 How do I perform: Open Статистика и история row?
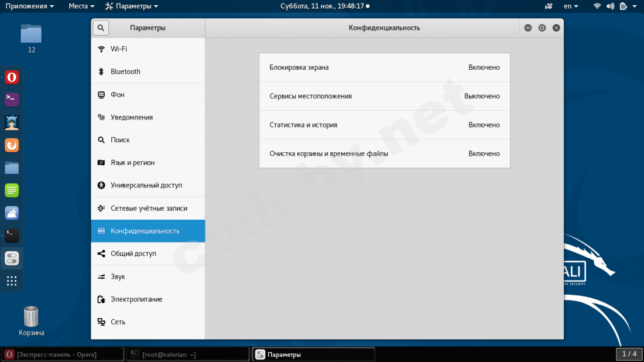385,125
